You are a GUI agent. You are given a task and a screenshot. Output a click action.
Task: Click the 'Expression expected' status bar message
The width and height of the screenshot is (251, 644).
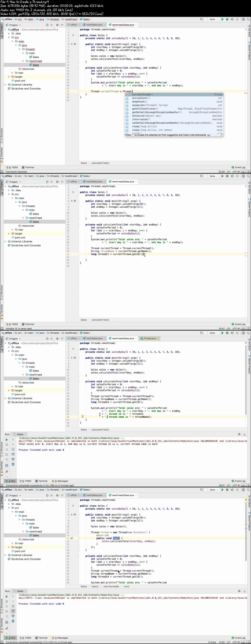[16, 172]
